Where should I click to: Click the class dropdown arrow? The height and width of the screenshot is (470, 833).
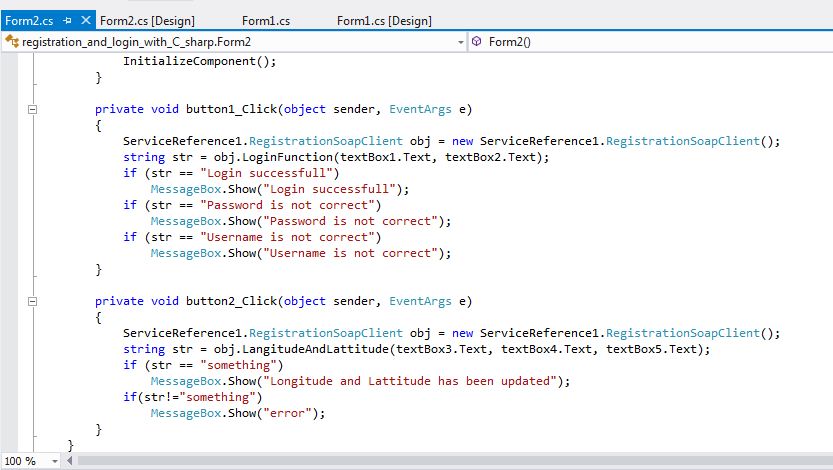click(461, 42)
